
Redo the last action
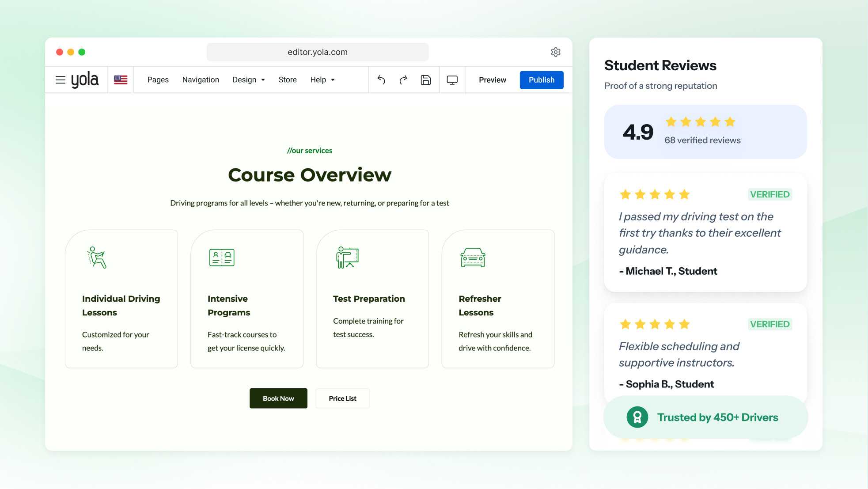tap(403, 80)
